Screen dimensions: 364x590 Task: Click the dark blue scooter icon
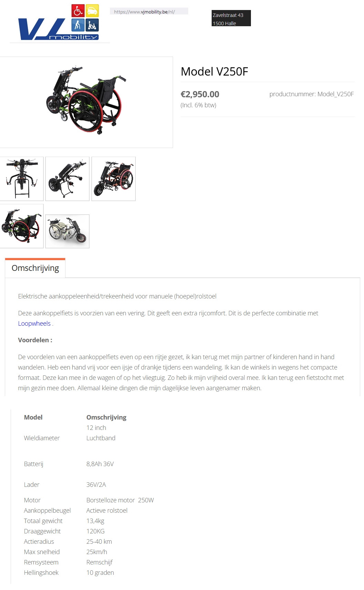[x=92, y=25]
